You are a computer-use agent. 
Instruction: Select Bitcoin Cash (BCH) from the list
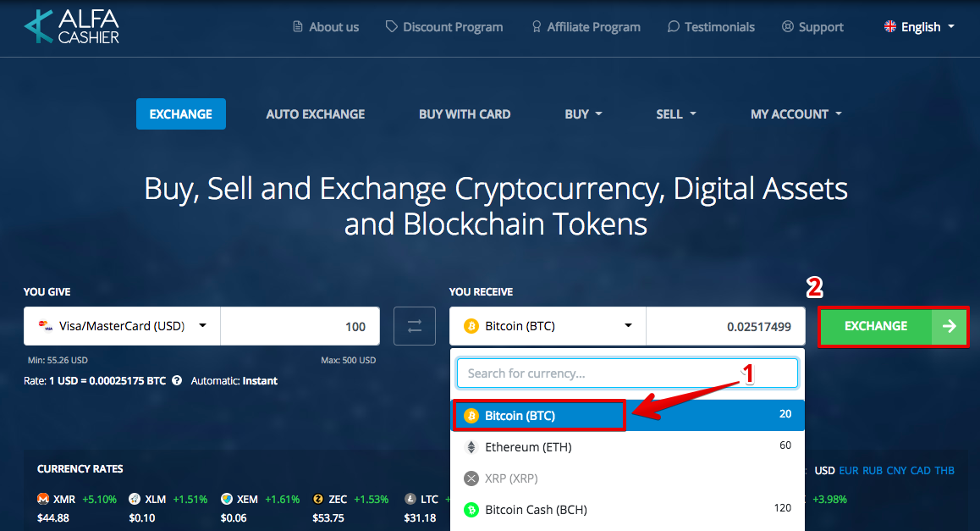pyautogui.click(x=627, y=509)
